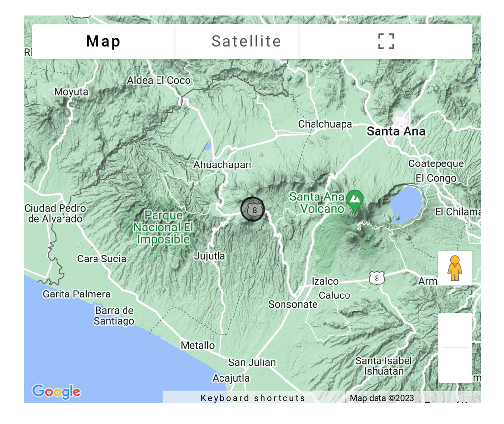The height and width of the screenshot is (424, 504).
Task: Click the Map data ©2023 text
Action: (x=382, y=398)
